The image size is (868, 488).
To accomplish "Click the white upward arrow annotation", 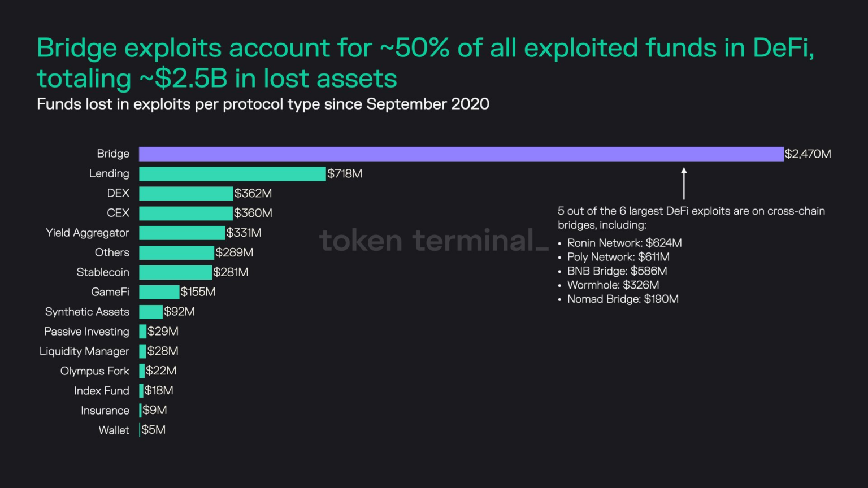I will [684, 183].
